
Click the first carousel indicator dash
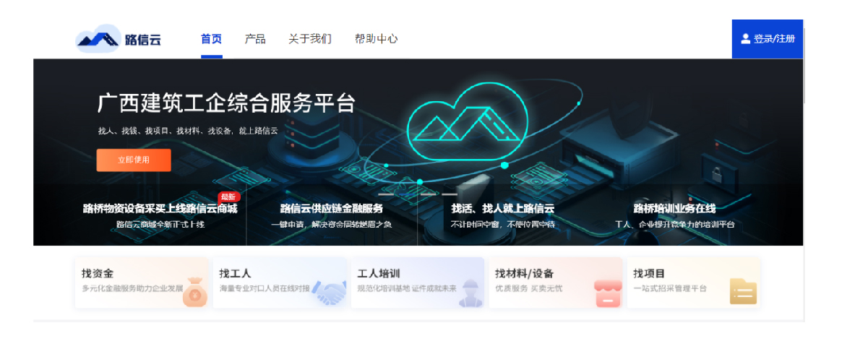[x=386, y=194]
